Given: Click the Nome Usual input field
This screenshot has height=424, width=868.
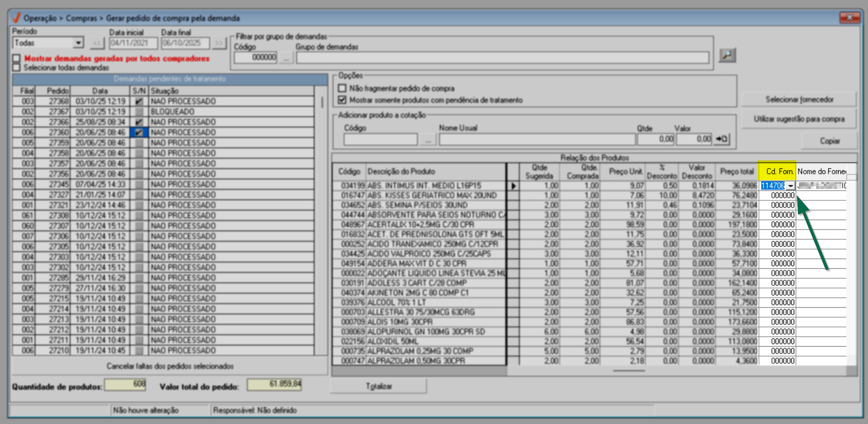Looking at the screenshot, I should pos(537,140).
